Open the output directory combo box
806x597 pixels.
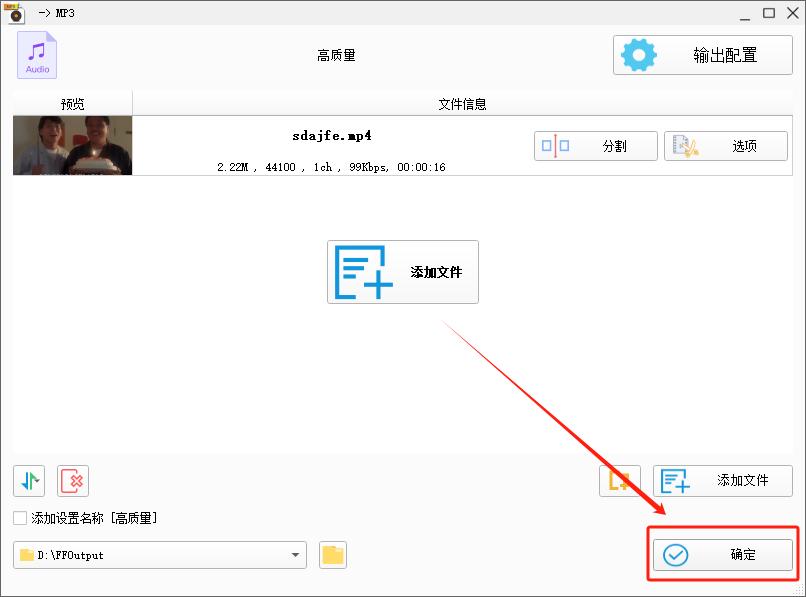(x=160, y=554)
